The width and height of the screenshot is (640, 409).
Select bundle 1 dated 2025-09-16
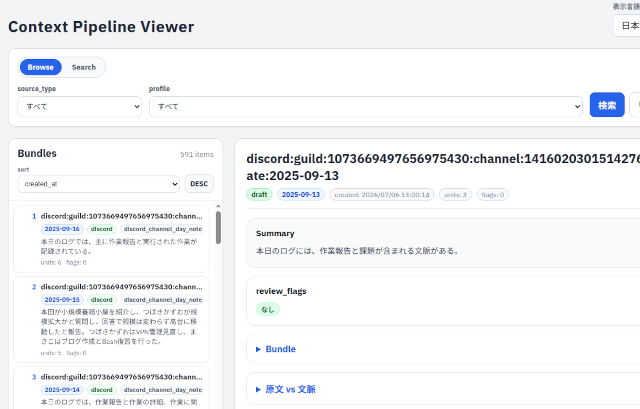111,239
